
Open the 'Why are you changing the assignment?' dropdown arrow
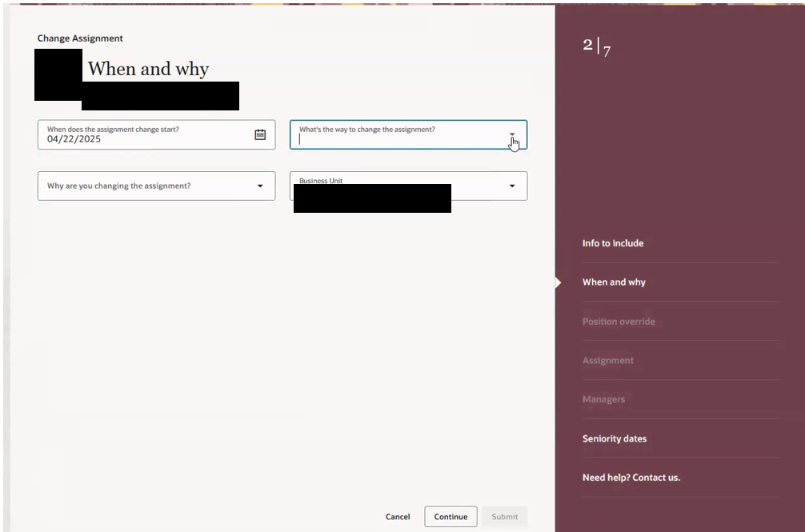pos(260,186)
